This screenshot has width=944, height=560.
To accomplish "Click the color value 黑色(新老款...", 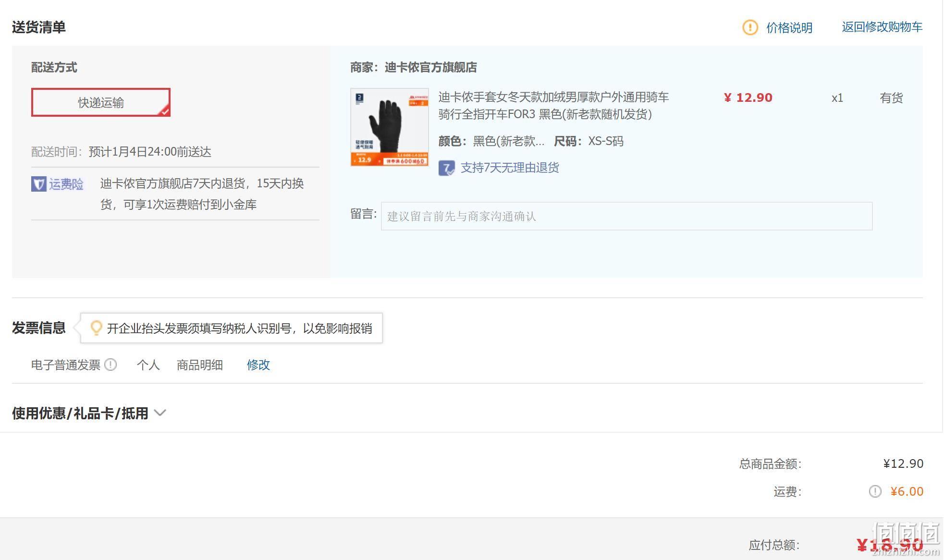I will [x=509, y=141].
